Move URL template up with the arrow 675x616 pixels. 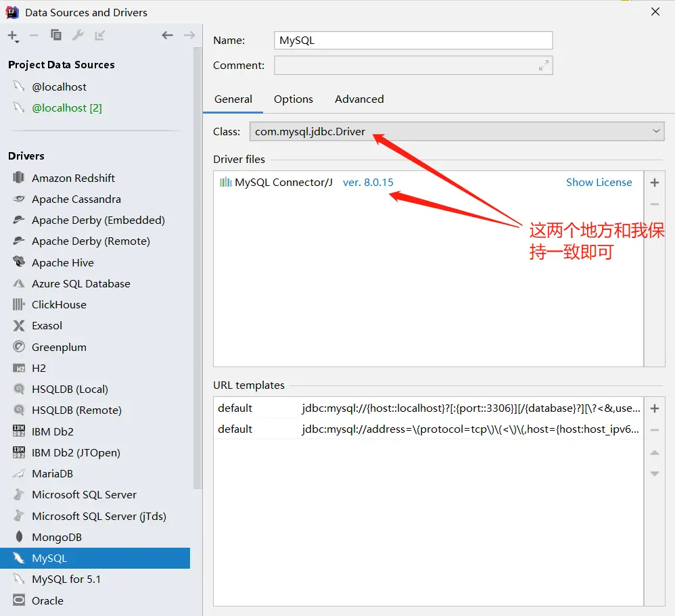click(655, 452)
